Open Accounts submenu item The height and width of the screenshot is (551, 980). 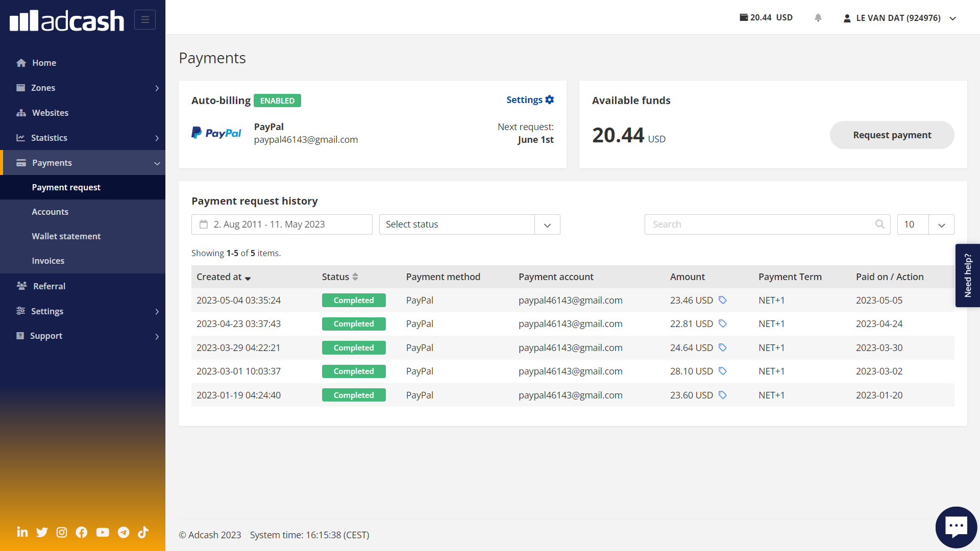click(x=83, y=212)
